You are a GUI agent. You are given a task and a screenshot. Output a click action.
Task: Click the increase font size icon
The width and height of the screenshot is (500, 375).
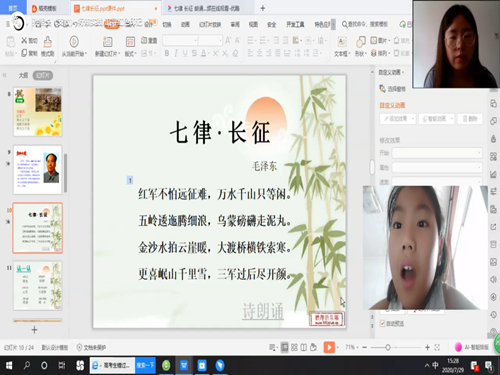[228, 41]
